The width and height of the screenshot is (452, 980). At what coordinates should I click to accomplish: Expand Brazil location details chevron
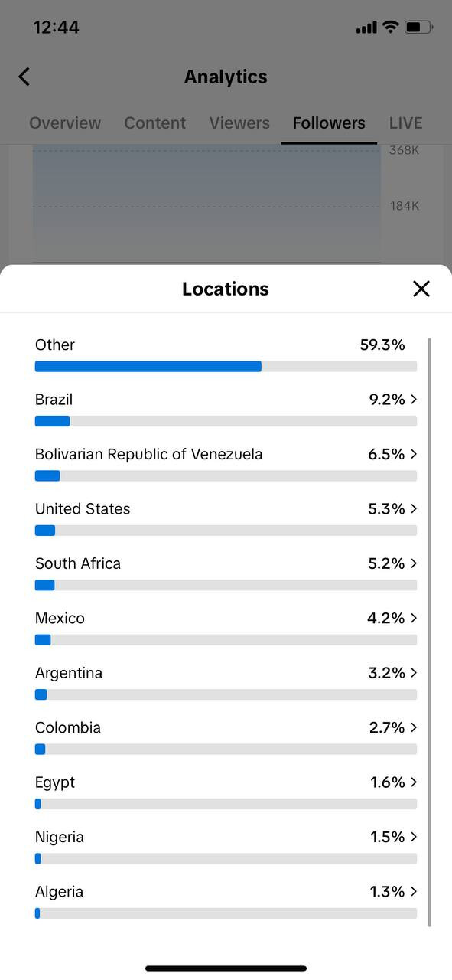pos(414,399)
